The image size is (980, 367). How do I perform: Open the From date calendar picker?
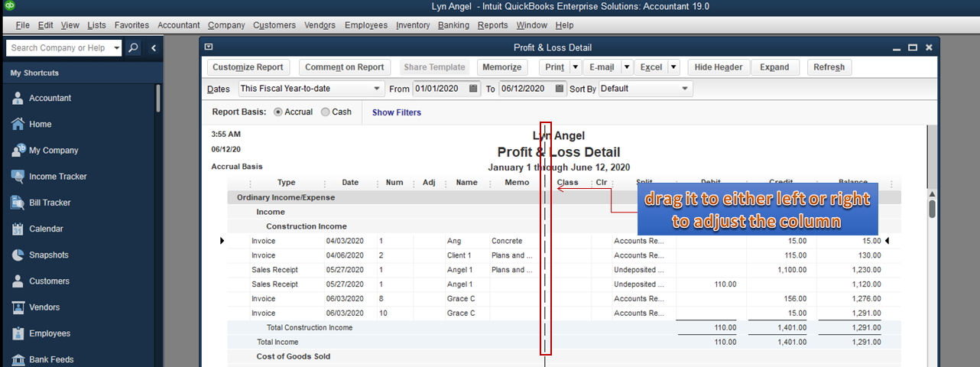(474, 89)
